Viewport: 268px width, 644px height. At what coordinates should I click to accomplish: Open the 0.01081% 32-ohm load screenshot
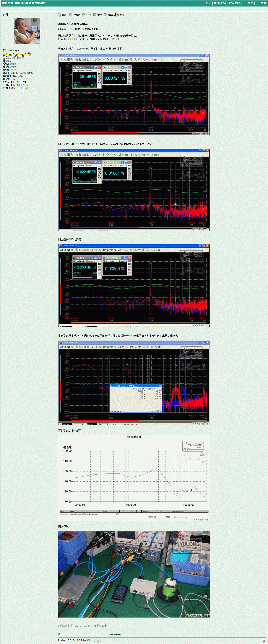(x=134, y=190)
